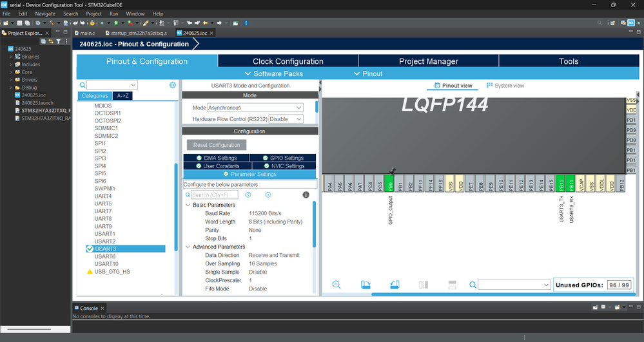The width and height of the screenshot is (644, 342).
Task: Open Project Explorer view menu (three dots)
Action: tap(66, 41)
